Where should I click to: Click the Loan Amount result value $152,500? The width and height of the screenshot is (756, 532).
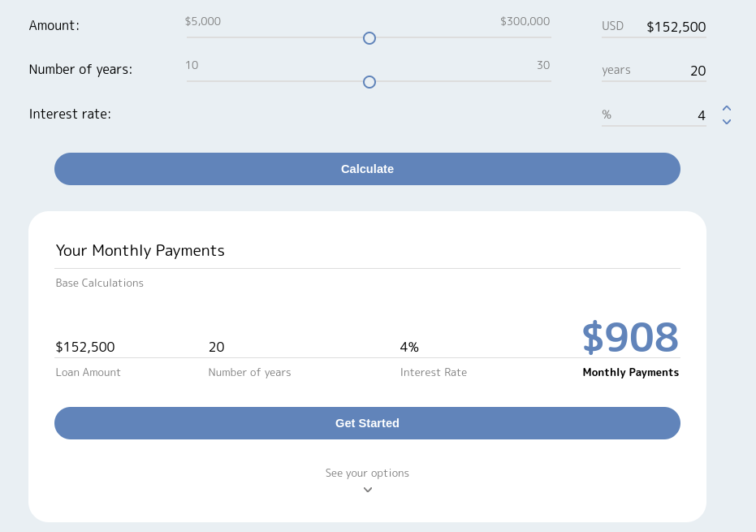pos(84,347)
